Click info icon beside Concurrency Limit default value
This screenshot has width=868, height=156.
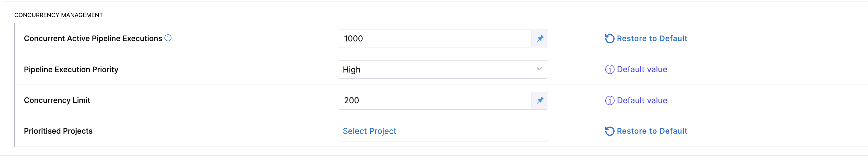point(609,101)
